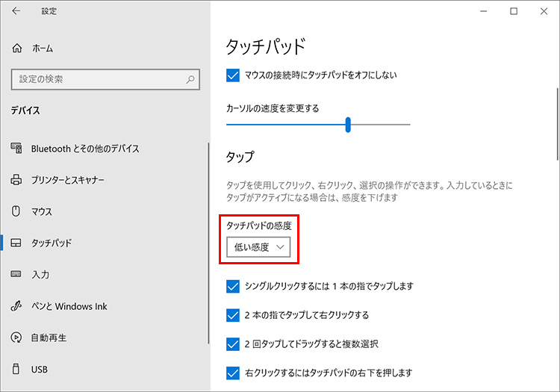Viewport: 560px width, 392px height.
Task: Maximize the Settings window
Action: (x=514, y=11)
